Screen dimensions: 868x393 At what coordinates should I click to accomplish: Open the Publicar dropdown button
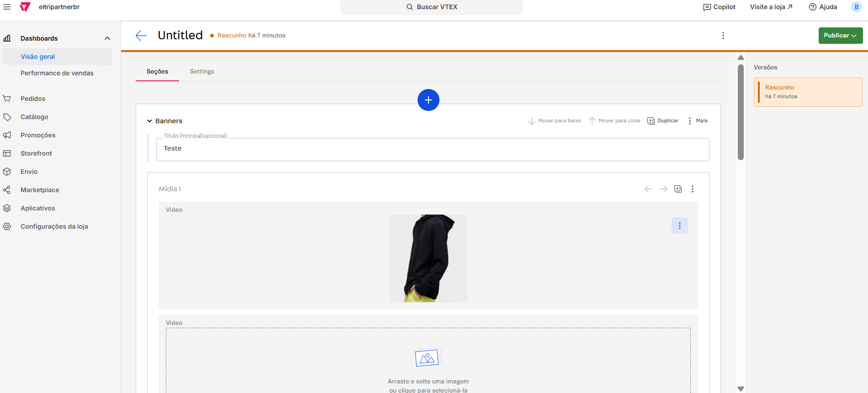(x=840, y=36)
